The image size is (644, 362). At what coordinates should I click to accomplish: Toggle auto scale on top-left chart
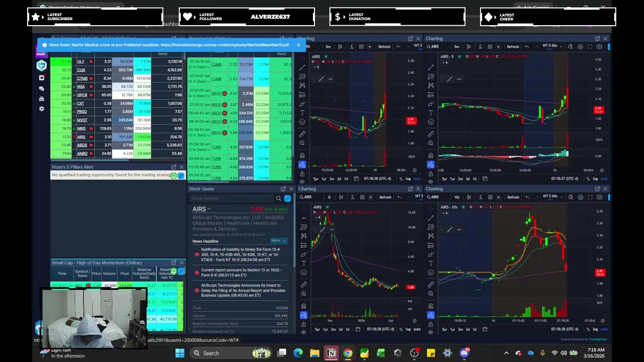pyautogui.click(x=417, y=178)
